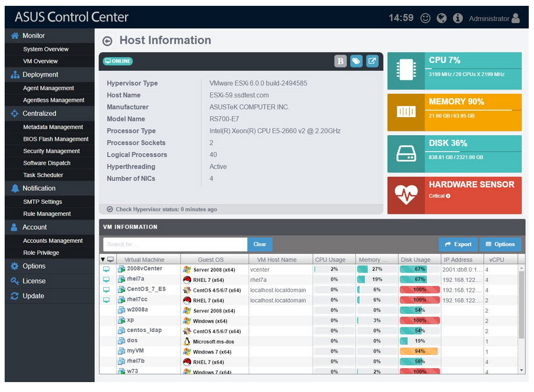Click the License key icon in sidebar
Viewport: 534px width, 392px height.
[15, 281]
